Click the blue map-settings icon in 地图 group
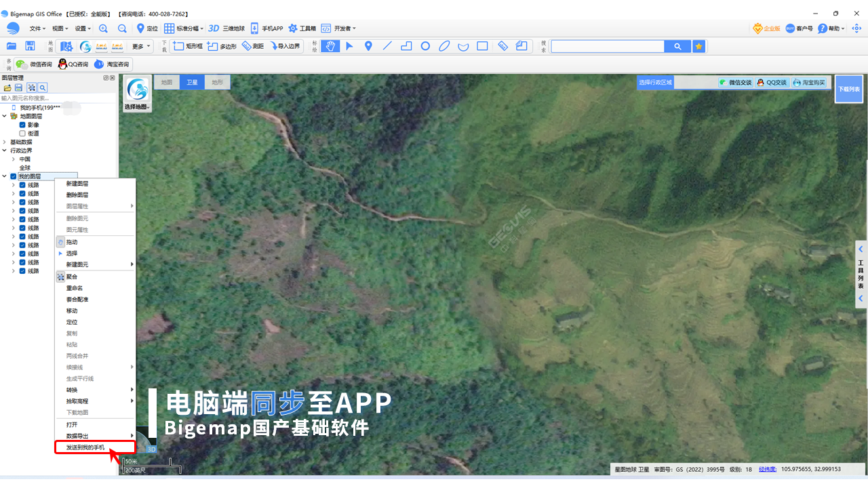868x488 pixels. point(66,46)
